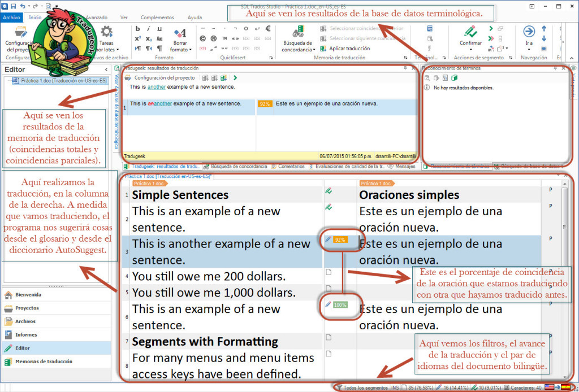
Task: Open the Complementos ribbon tab
Action: point(157,18)
